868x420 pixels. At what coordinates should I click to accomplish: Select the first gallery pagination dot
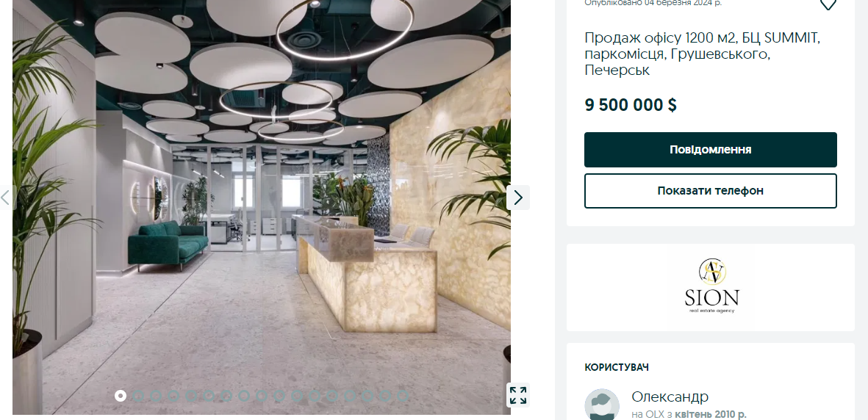(120, 396)
